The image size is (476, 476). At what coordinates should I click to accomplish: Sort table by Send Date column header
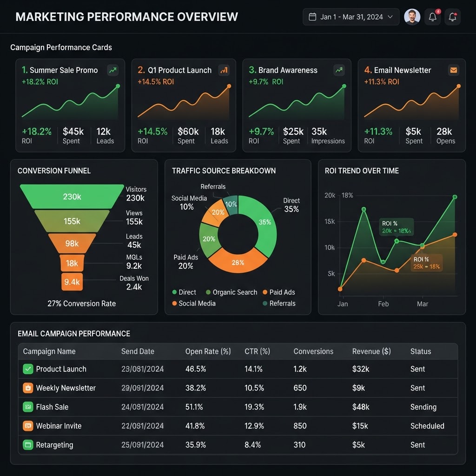tap(138, 351)
